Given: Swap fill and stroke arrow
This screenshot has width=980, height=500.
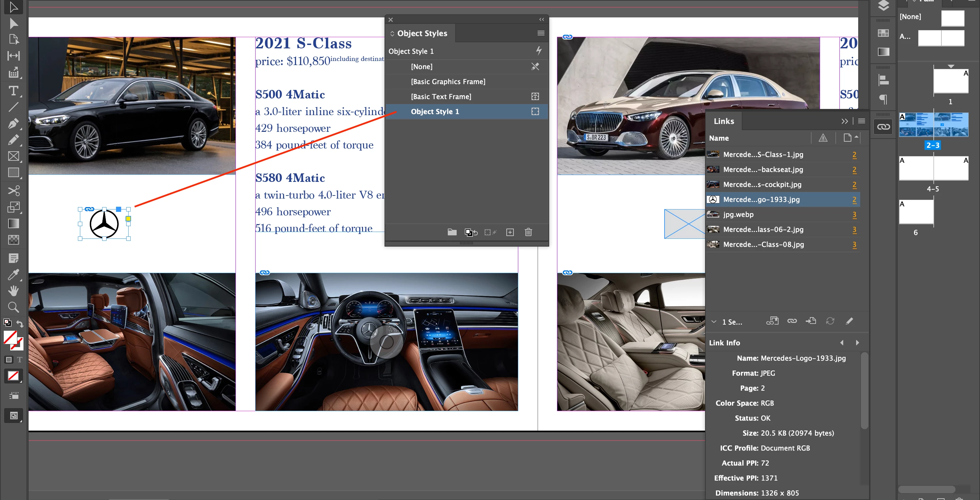Looking at the screenshot, I should pos(20,323).
